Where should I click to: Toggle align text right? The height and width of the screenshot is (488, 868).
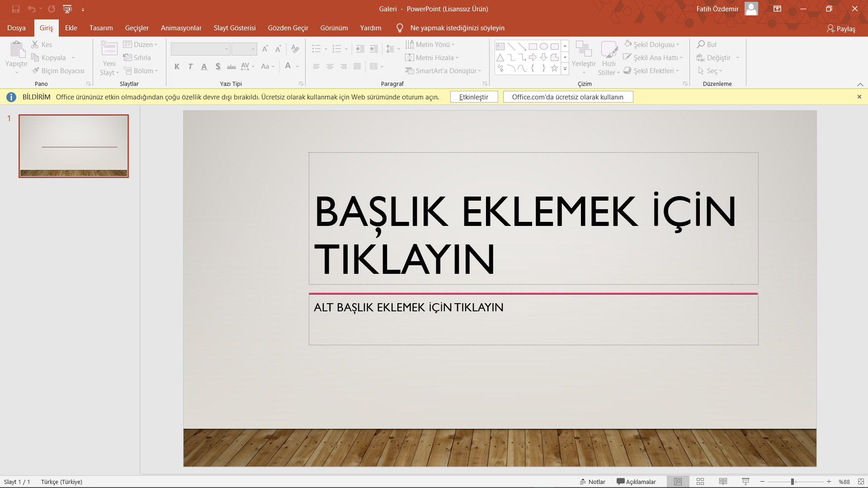tap(344, 66)
